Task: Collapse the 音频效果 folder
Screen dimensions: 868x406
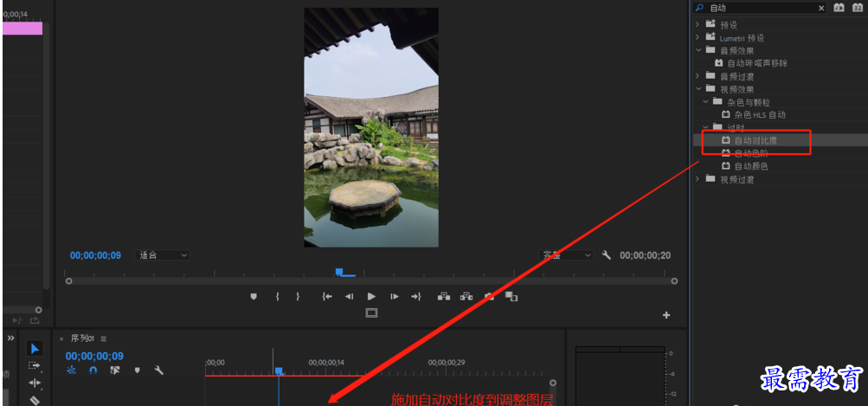Action: [x=698, y=50]
